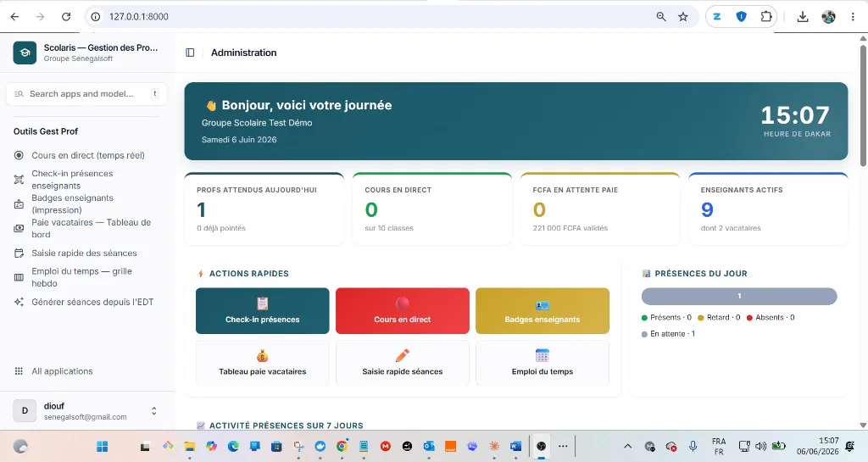Click the zoom magnifier icon in address bar
Image resolution: width=868 pixels, height=462 pixels.
(x=661, y=17)
